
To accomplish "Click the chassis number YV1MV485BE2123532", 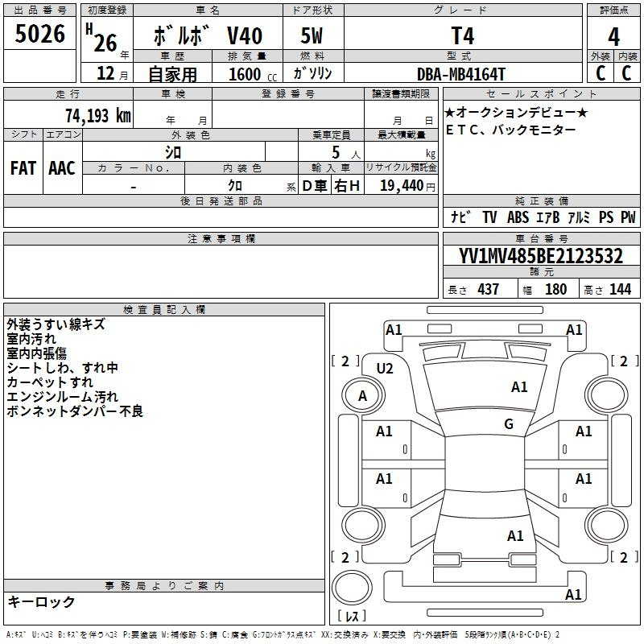I will [x=541, y=256].
